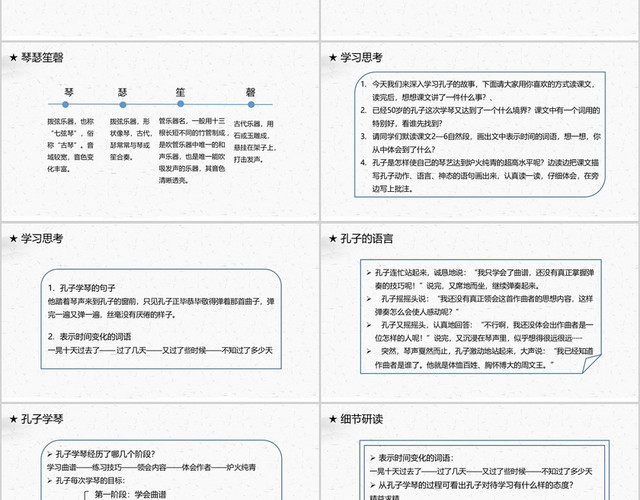Click the star beside title 孔子的语言

(333, 239)
